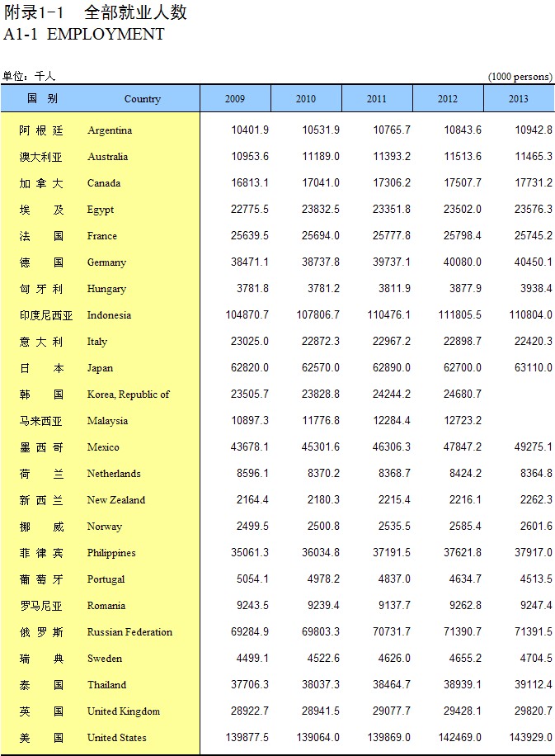Click the 2009 column header
Viewport: 555px width, 756px height.
235,99
